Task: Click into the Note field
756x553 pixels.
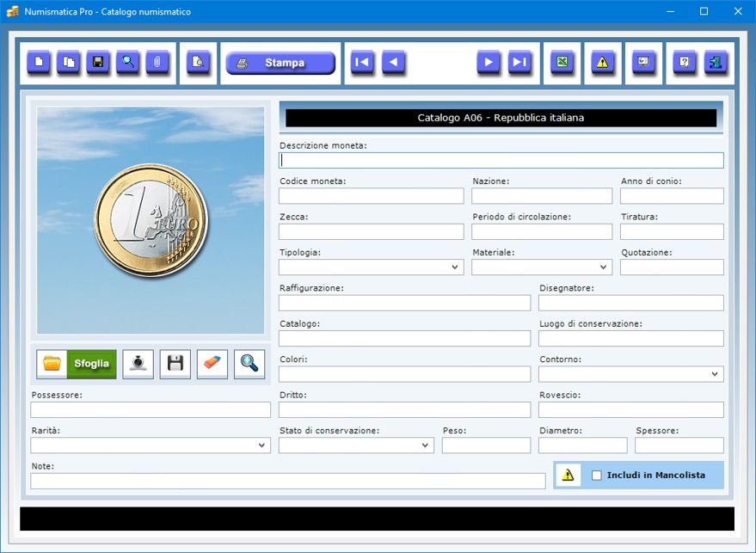Action: (x=288, y=481)
